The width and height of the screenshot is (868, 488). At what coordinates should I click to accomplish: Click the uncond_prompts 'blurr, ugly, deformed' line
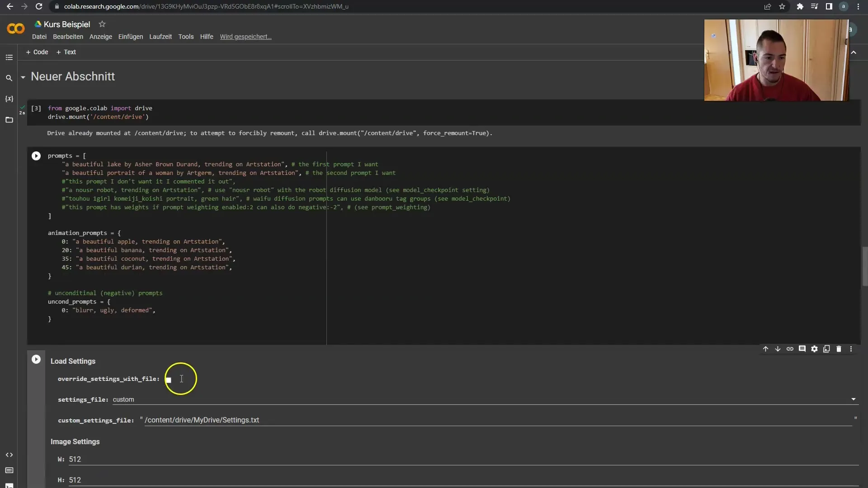coord(108,310)
